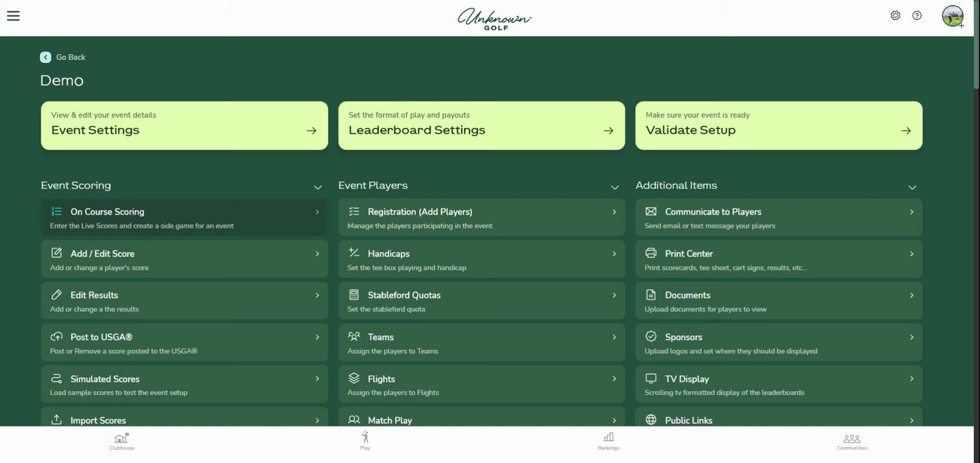The width and height of the screenshot is (980, 463).
Task: Click the 'Public Links' label
Action: [689, 421]
